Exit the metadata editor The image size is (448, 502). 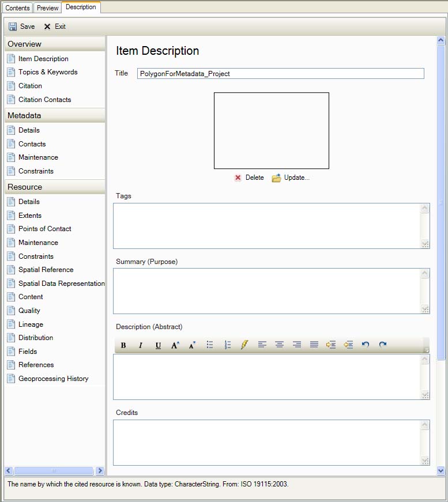[55, 27]
